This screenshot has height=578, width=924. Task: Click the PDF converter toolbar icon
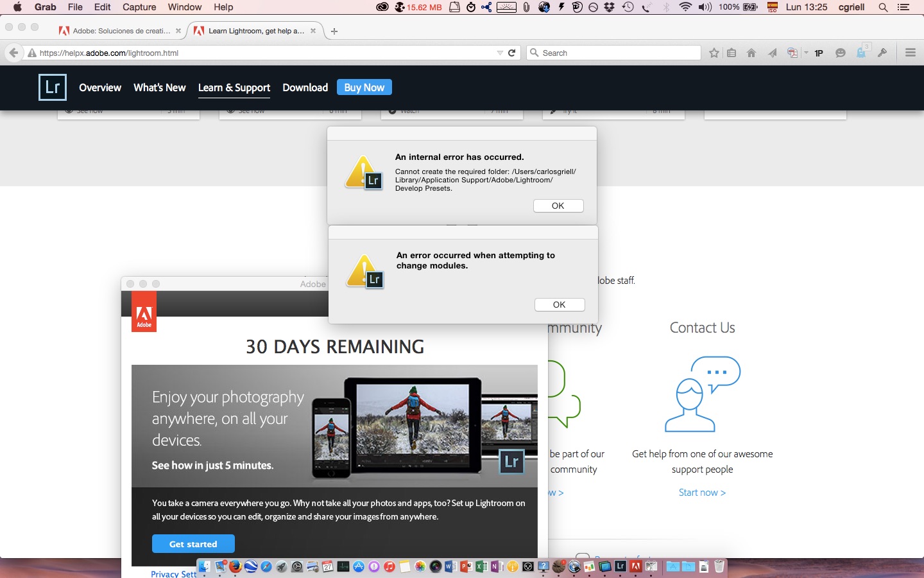point(793,53)
